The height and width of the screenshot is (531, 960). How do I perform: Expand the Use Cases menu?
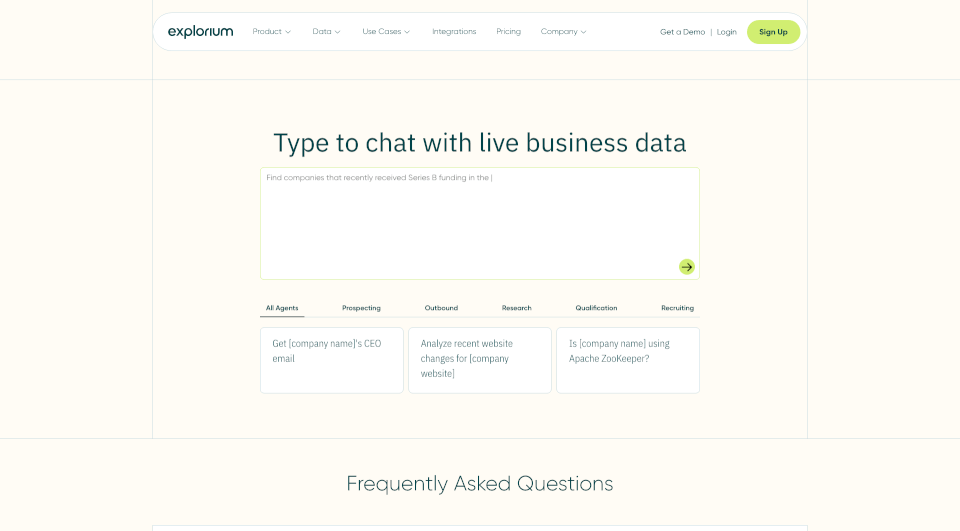pos(386,32)
